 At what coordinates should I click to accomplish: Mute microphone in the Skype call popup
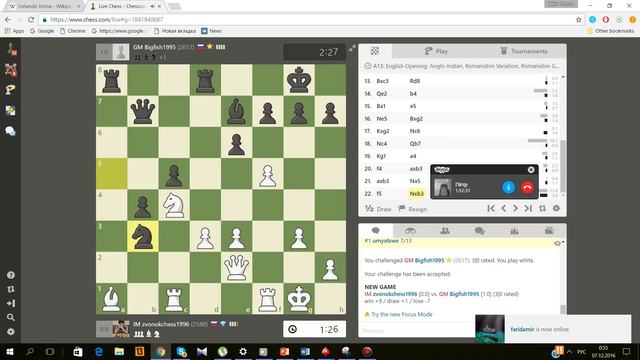point(508,187)
